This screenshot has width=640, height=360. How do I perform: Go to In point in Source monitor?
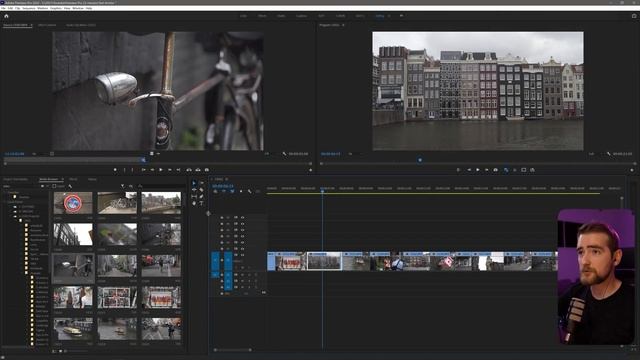click(143, 170)
